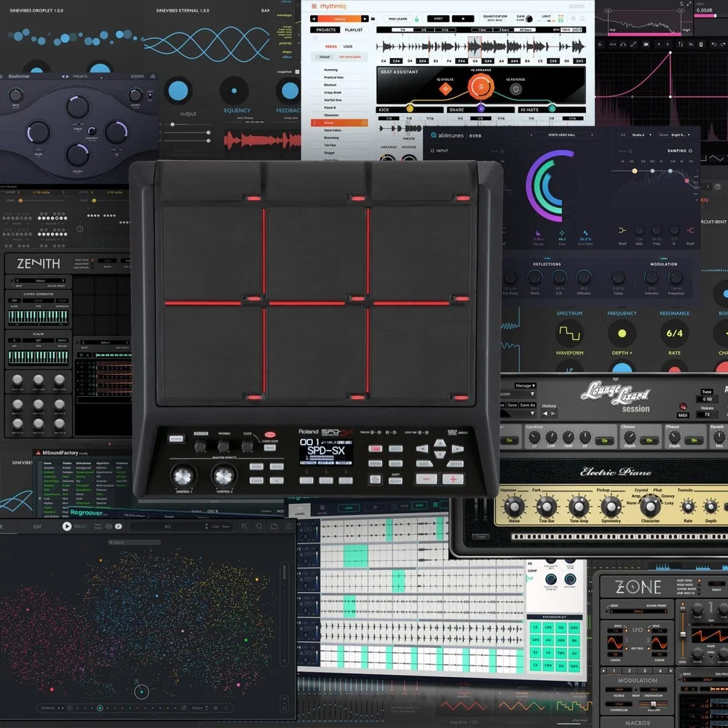Switch to the PROJECTS tab in rhythmiq
The width and height of the screenshot is (728, 728).
point(326,30)
